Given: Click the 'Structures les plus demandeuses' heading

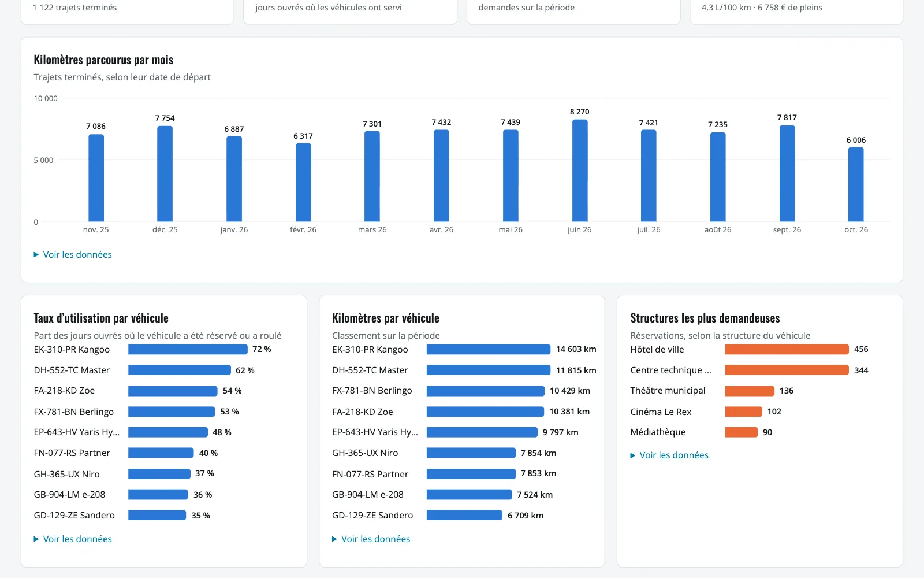Looking at the screenshot, I should tap(705, 318).
